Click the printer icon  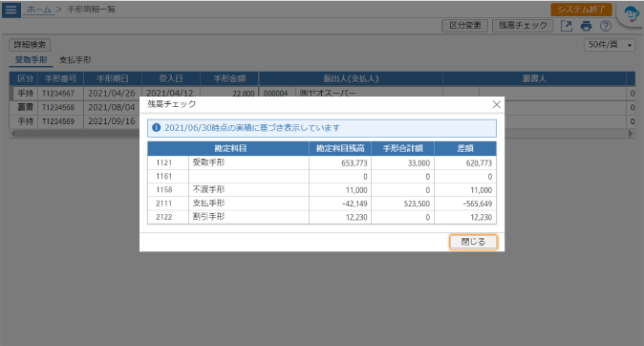pyautogui.click(x=586, y=26)
